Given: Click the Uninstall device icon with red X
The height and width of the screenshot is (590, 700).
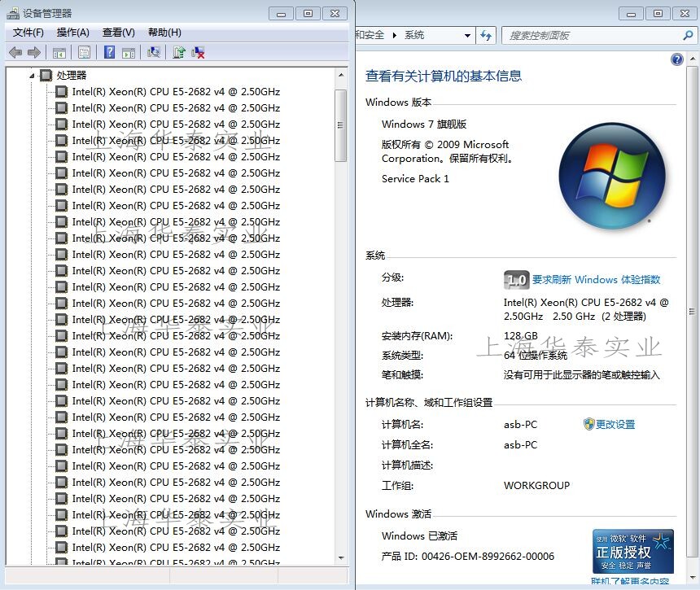Looking at the screenshot, I should [198, 53].
